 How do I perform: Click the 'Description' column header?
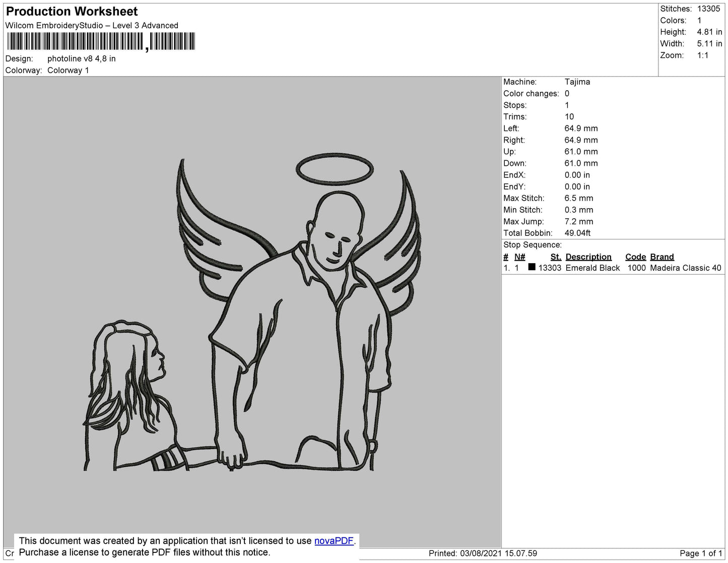588,257
